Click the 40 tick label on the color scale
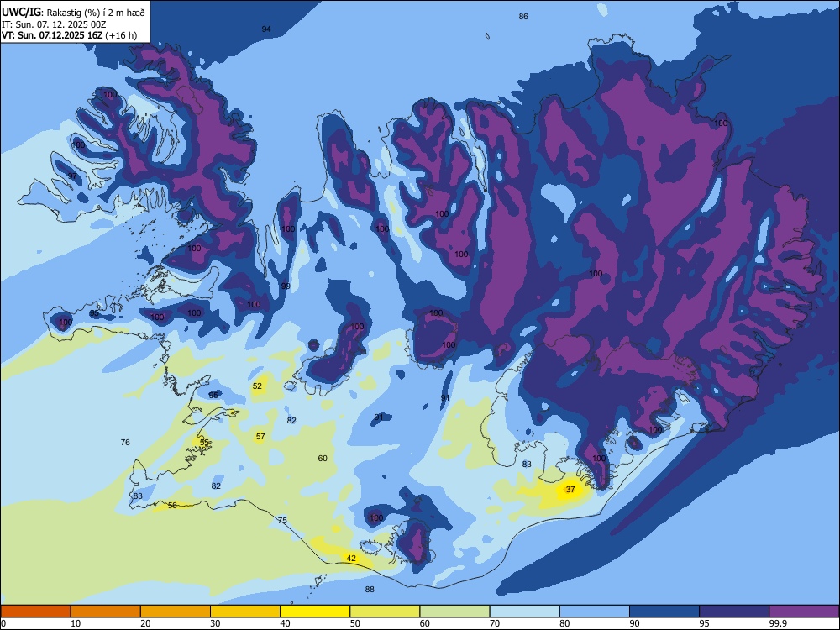The width and height of the screenshot is (840, 630). tap(285, 623)
